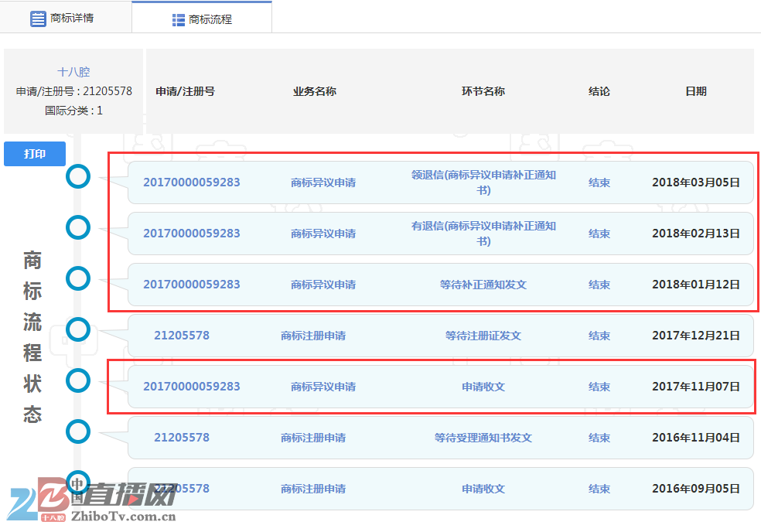Viewport: 761px width, 532px height.
Task: Click the 申请/注册号：21205578 info text
Action: [75, 91]
